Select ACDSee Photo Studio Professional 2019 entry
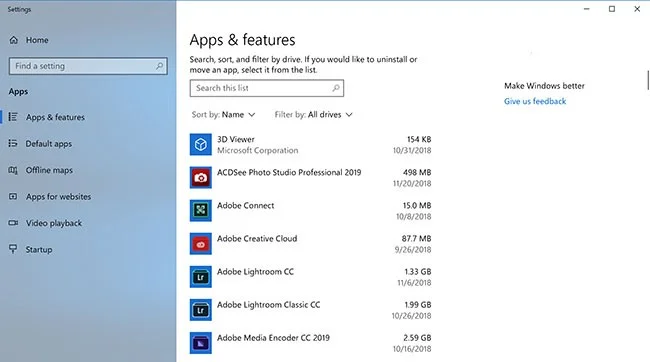 click(x=289, y=172)
